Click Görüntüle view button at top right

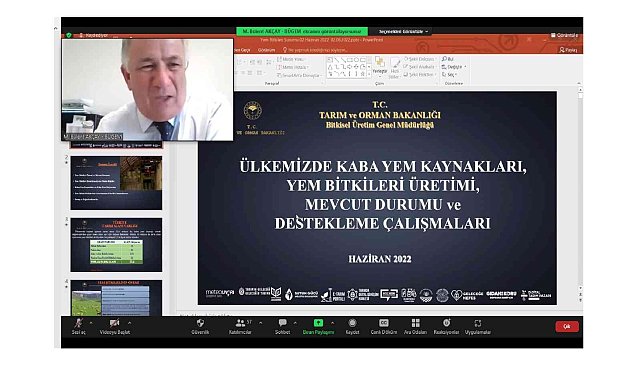[x=564, y=35]
